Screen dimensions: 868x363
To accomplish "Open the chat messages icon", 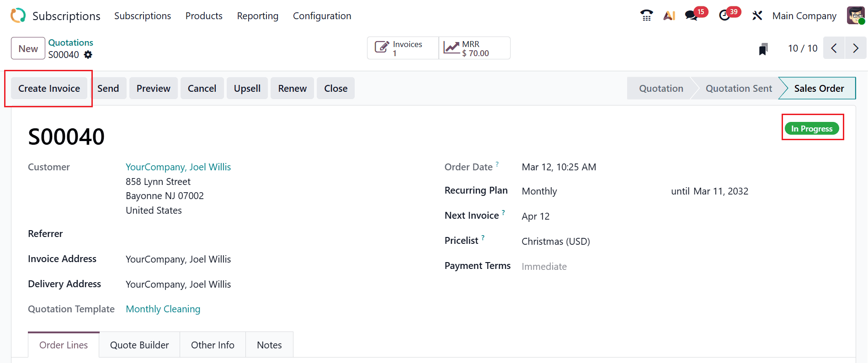I will 691,16.
